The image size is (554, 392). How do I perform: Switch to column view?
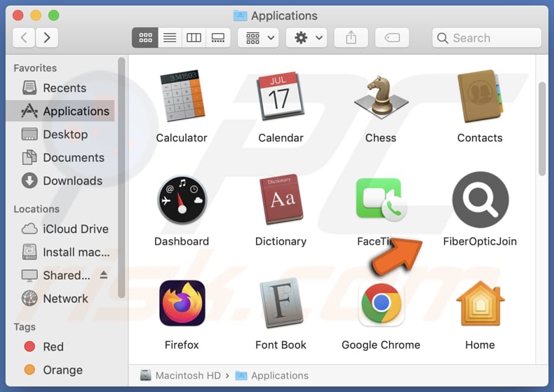click(194, 37)
